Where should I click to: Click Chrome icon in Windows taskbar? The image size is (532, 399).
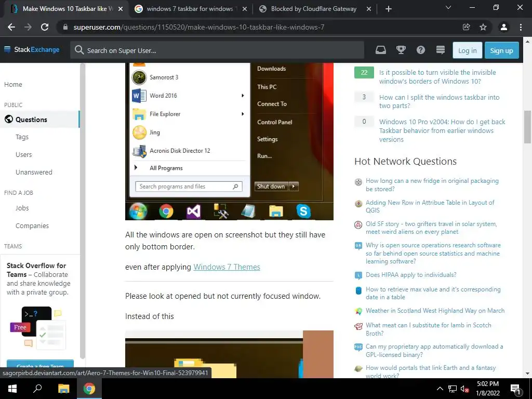(89, 389)
